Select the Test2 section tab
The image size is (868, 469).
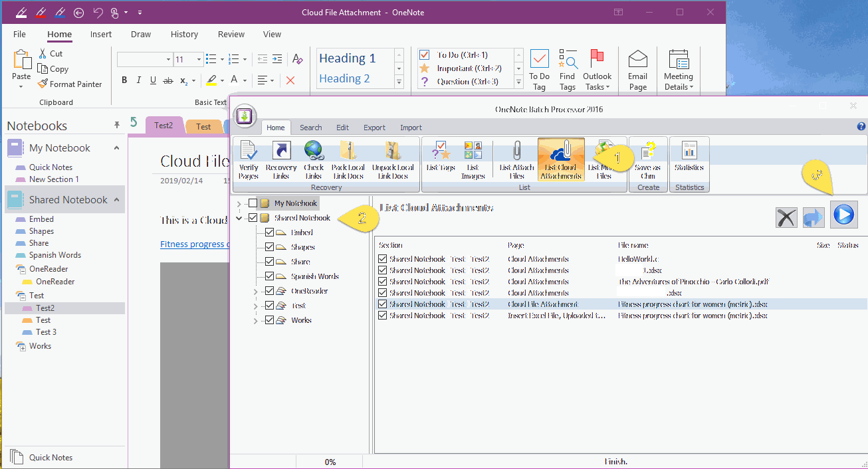point(163,126)
